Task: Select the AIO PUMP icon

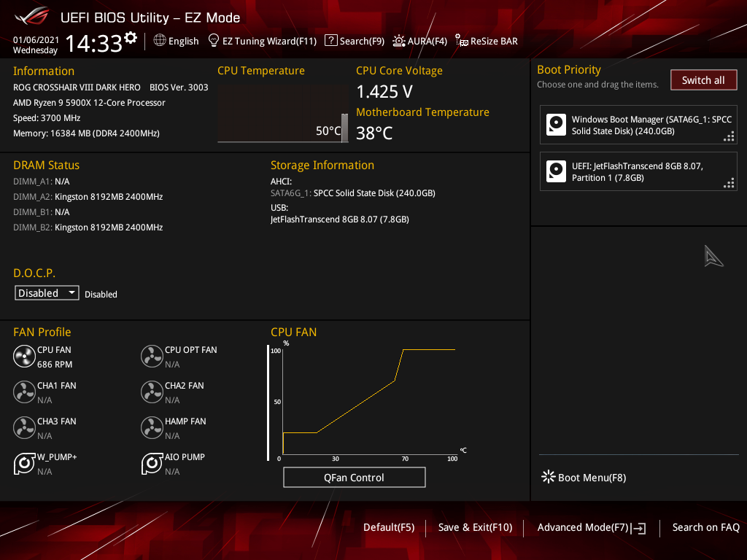Action: [152, 463]
